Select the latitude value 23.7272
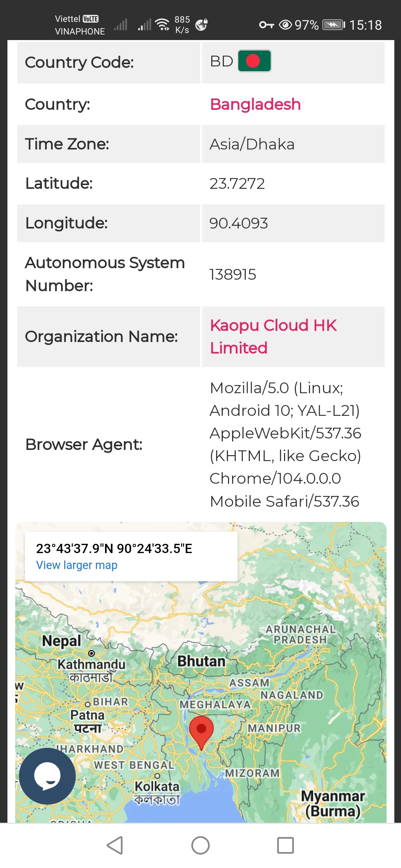This screenshot has height=868, width=401. (237, 184)
